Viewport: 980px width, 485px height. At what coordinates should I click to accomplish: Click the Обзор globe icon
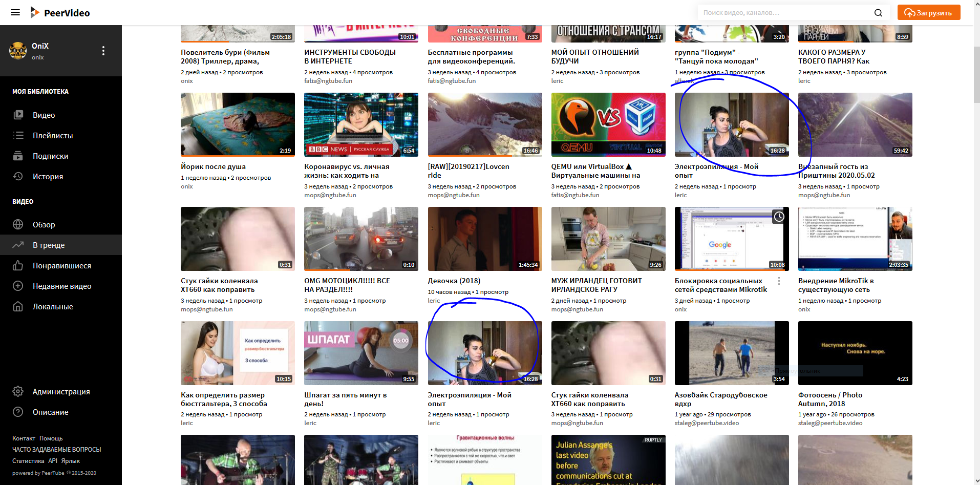(18, 224)
